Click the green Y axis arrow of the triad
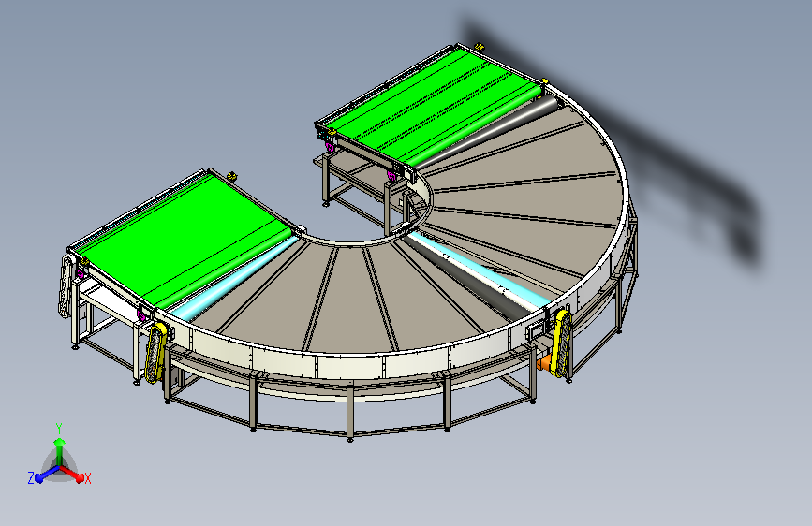The height and width of the screenshot is (526, 812). click(x=60, y=451)
